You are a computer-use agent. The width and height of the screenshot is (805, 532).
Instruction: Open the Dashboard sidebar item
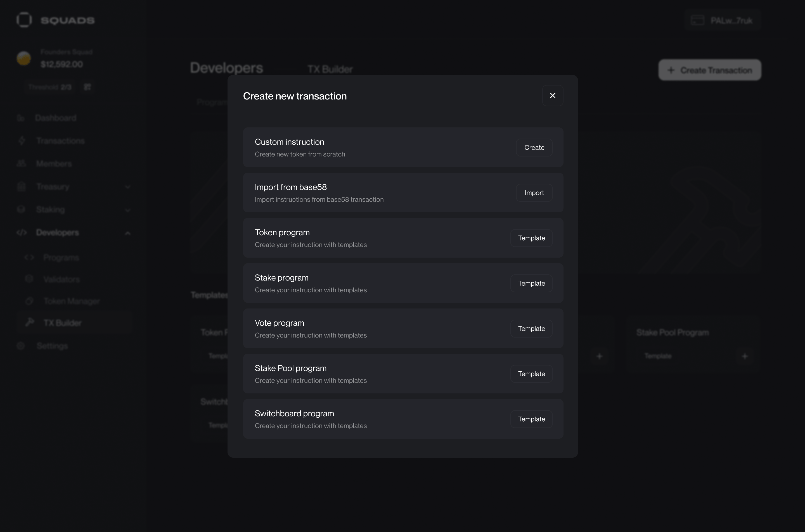[56, 118]
